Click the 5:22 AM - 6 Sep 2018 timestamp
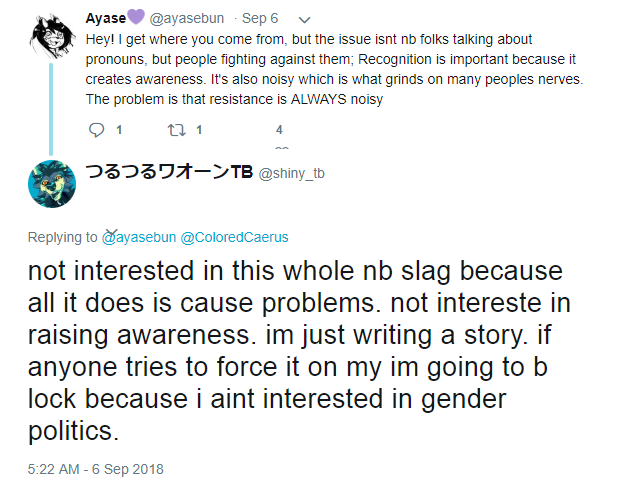Viewport: 622px width, 489px height. point(96,469)
